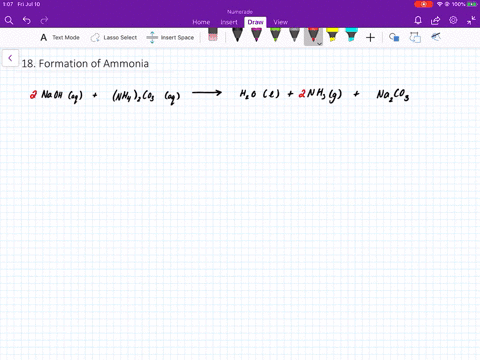Image resolution: width=480 pixels, height=360 pixels.
Task: Tap the handwritten 'Na2CO3' product
Action: [393, 95]
